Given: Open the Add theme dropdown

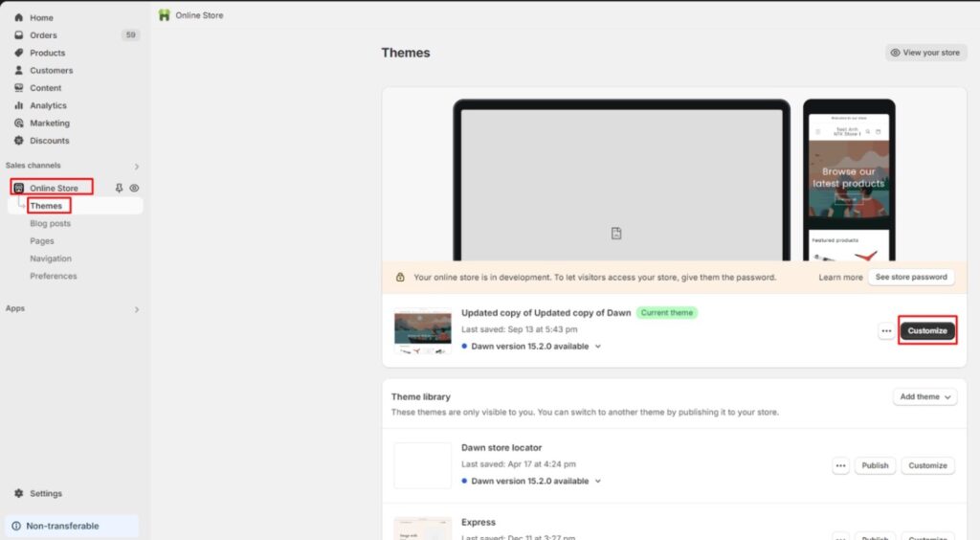Looking at the screenshot, I should pyautogui.click(x=924, y=397).
